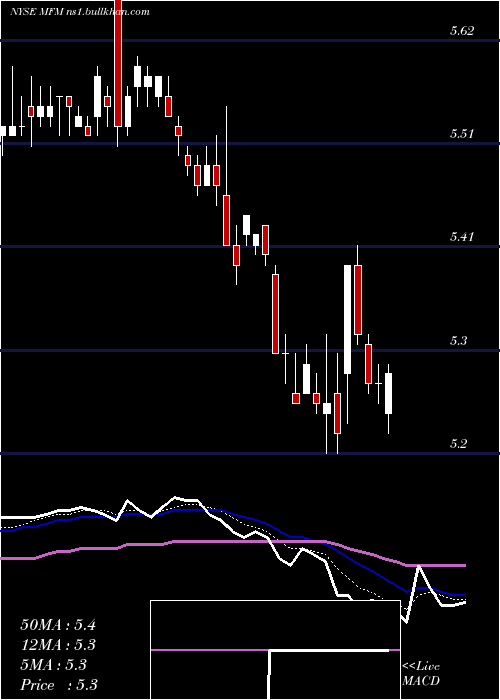
Task: Click the 50MA : 5.4 readout
Action: coord(58,625)
